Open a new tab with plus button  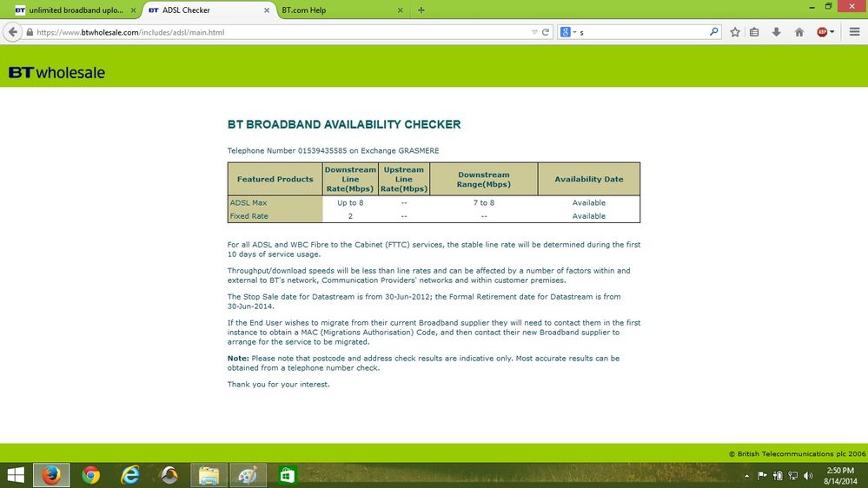421,10
